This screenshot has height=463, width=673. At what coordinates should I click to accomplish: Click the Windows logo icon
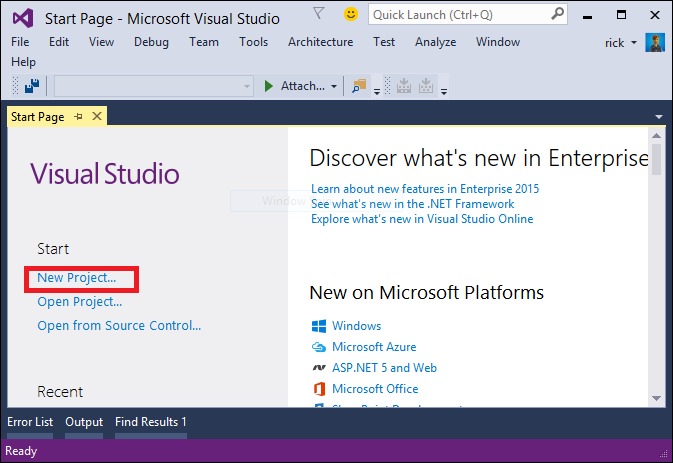click(318, 326)
